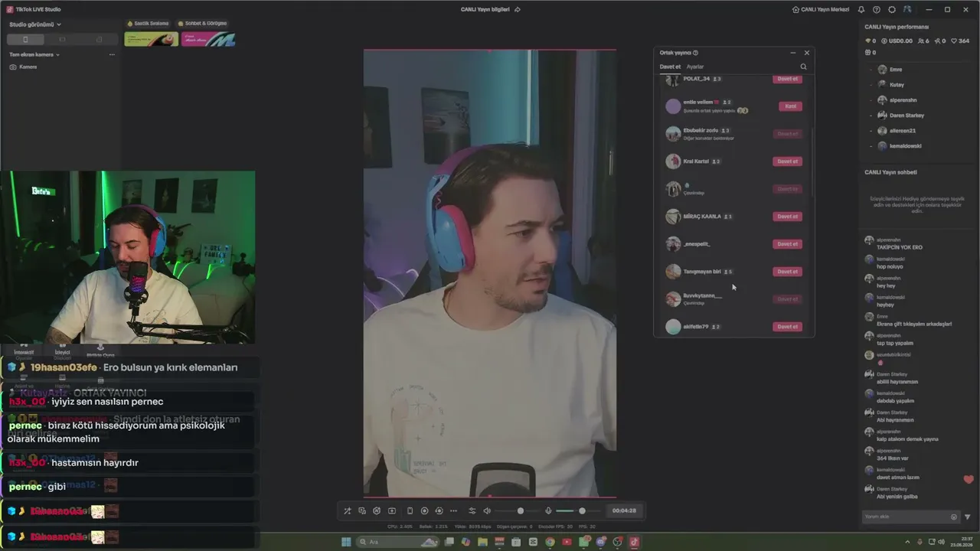
Task: Click the Ortak yayıncı list scrollbar
Action: point(812,161)
